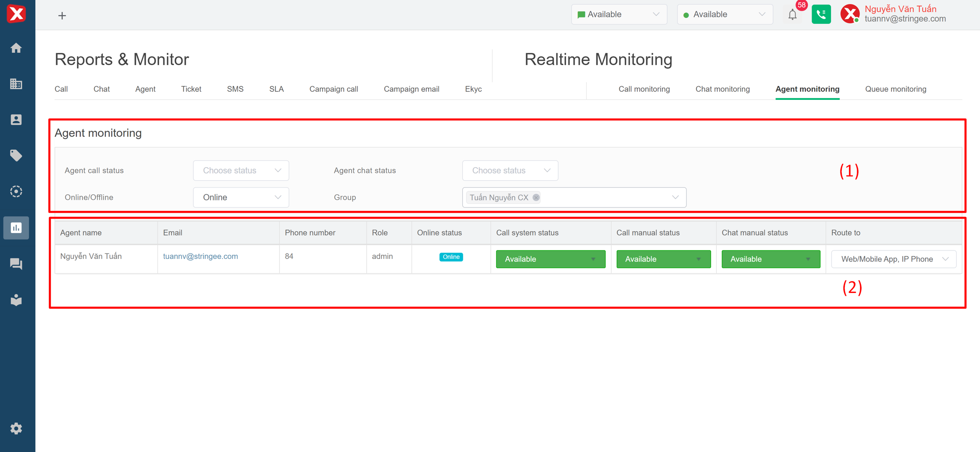Expand the Agent chat status dropdown
This screenshot has height=452, width=980.
click(x=510, y=171)
